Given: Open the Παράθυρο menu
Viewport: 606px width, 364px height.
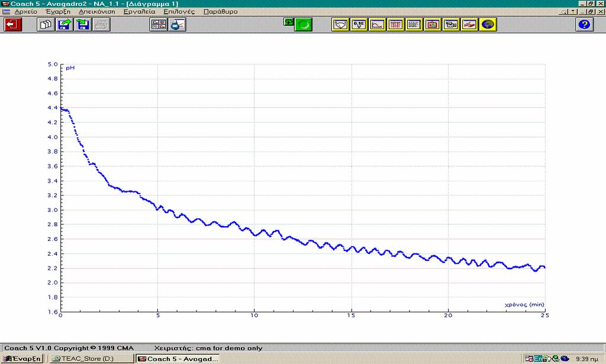Looking at the screenshot, I should [x=221, y=12].
